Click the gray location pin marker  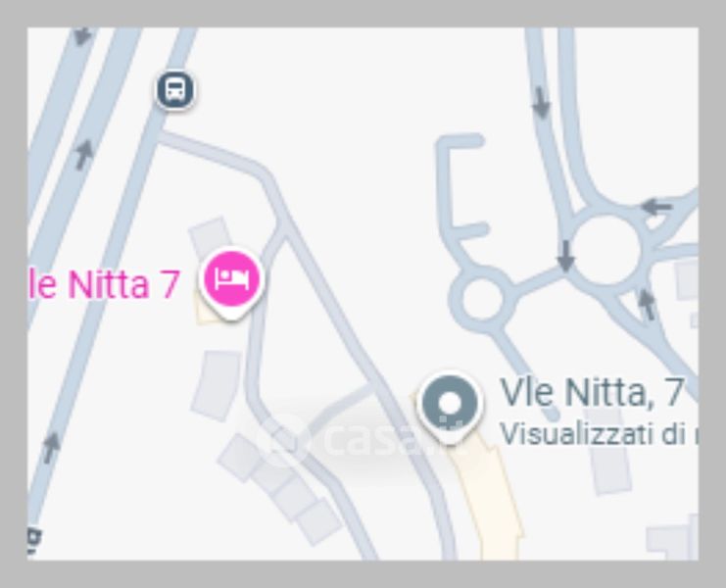pyautogui.click(x=450, y=408)
